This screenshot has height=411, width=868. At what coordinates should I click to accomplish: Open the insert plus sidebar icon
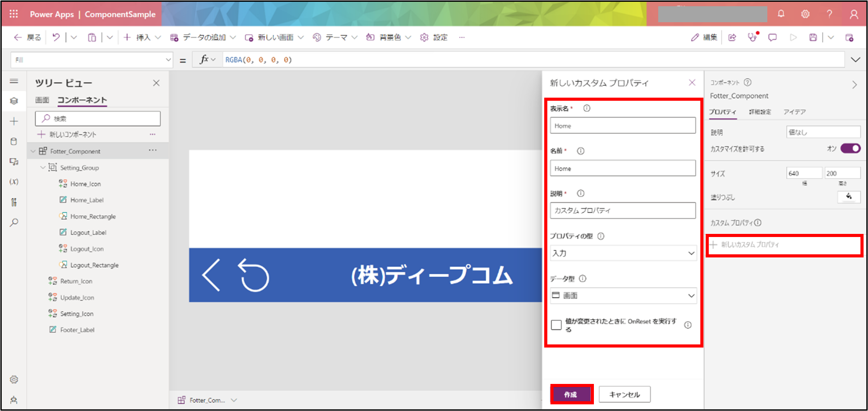[14, 121]
